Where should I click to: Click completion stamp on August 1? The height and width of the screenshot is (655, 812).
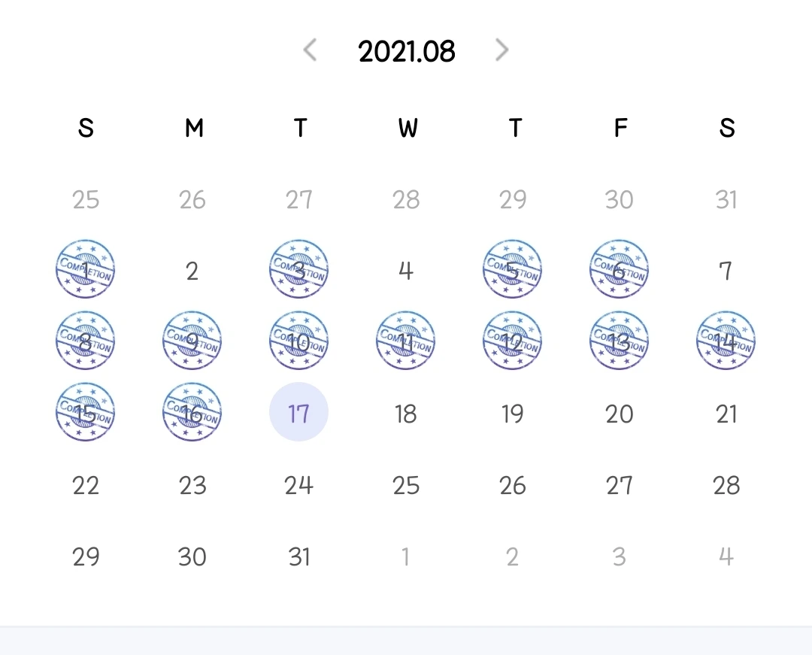(86, 269)
